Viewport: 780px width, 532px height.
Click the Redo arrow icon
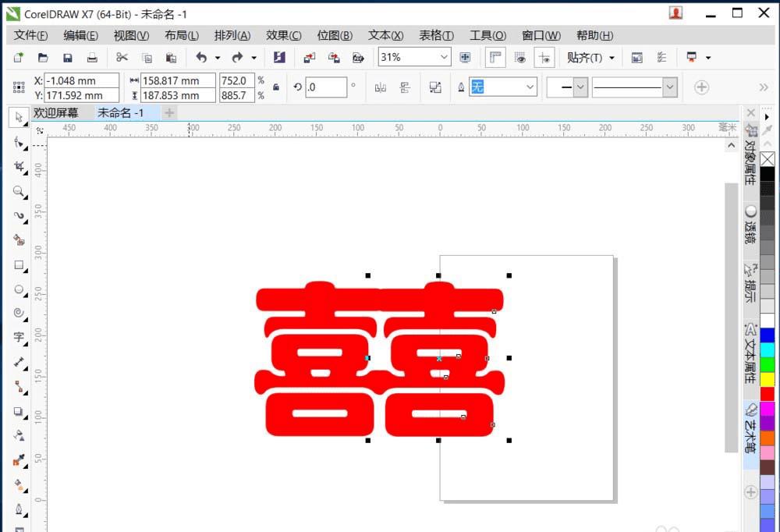pyautogui.click(x=238, y=58)
